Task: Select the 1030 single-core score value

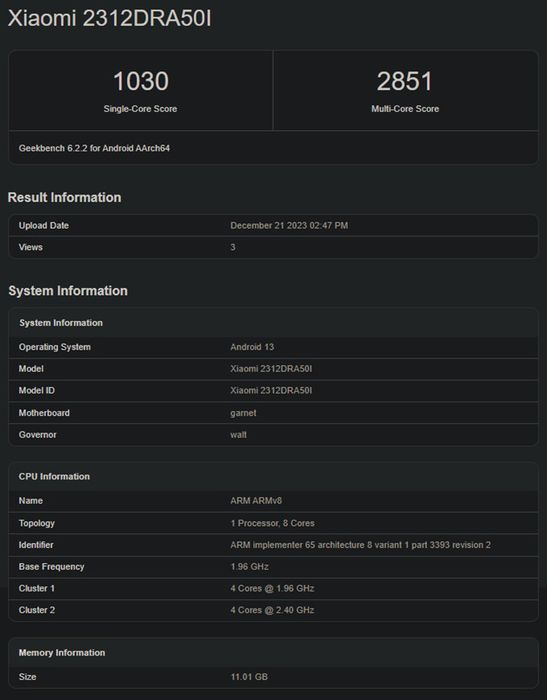Action: point(141,81)
